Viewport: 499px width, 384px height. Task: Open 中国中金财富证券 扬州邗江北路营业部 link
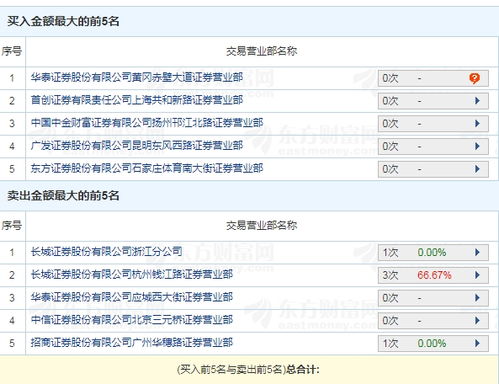click(x=147, y=123)
